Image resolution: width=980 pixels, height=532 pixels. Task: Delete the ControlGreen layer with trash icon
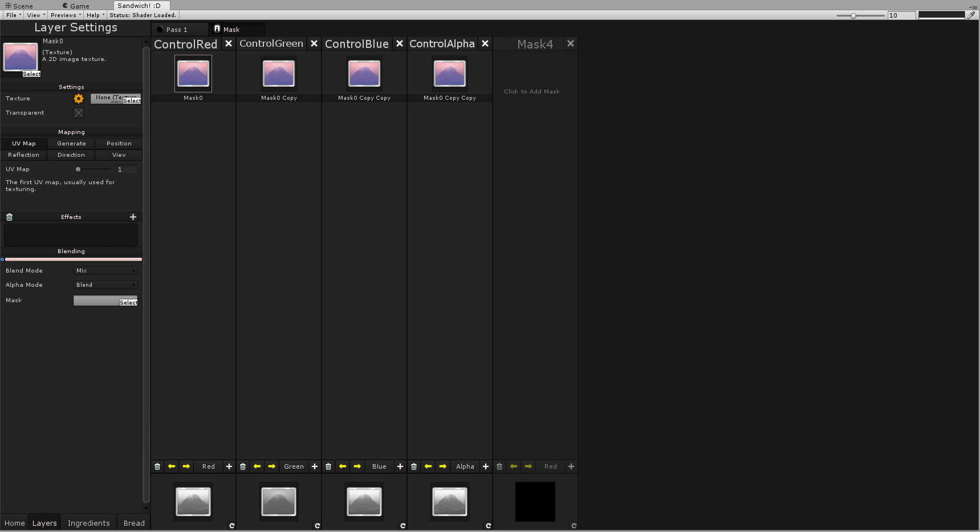[243, 466]
